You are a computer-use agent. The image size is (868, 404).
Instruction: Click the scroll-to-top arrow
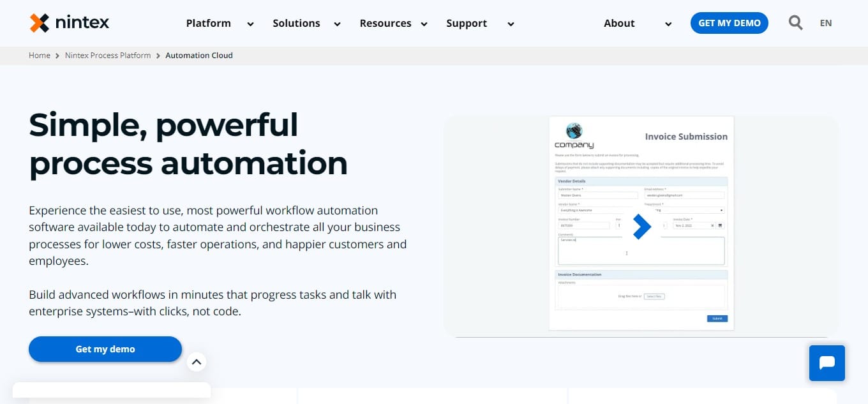coord(197,361)
